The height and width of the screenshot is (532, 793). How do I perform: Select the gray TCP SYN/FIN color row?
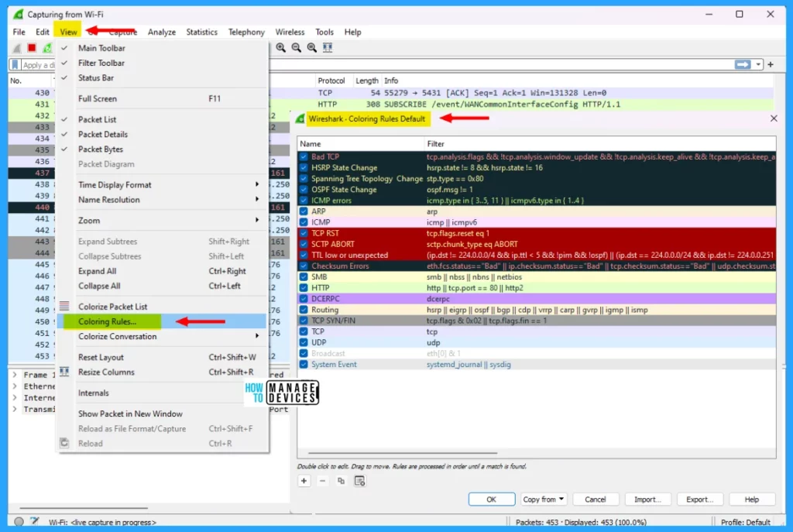537,321
